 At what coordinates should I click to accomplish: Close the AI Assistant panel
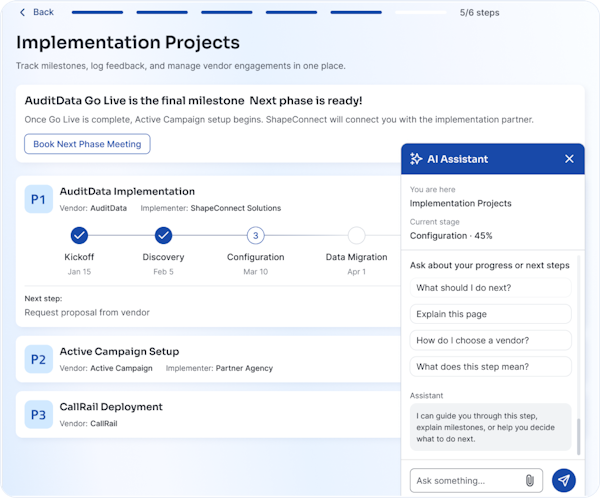[x=569, y=159]
